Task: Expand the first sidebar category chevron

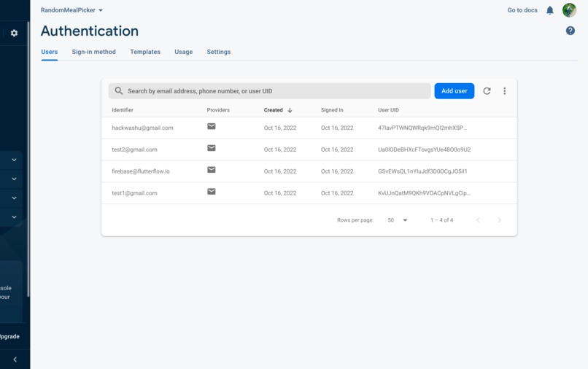Action: pos(14,160)
